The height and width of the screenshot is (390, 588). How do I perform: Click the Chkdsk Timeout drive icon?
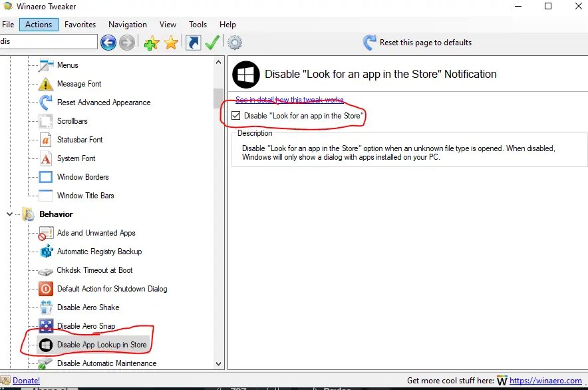[46, 271]
